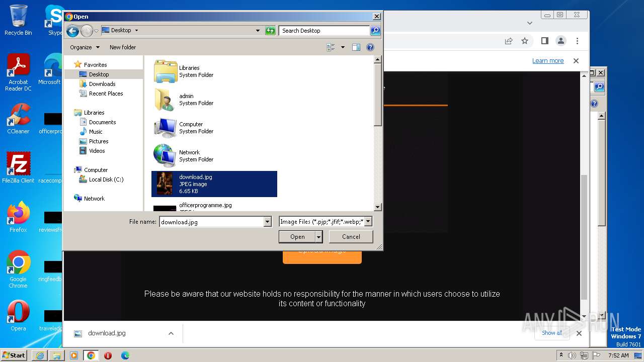Toggle the preview pane icon

356,47
